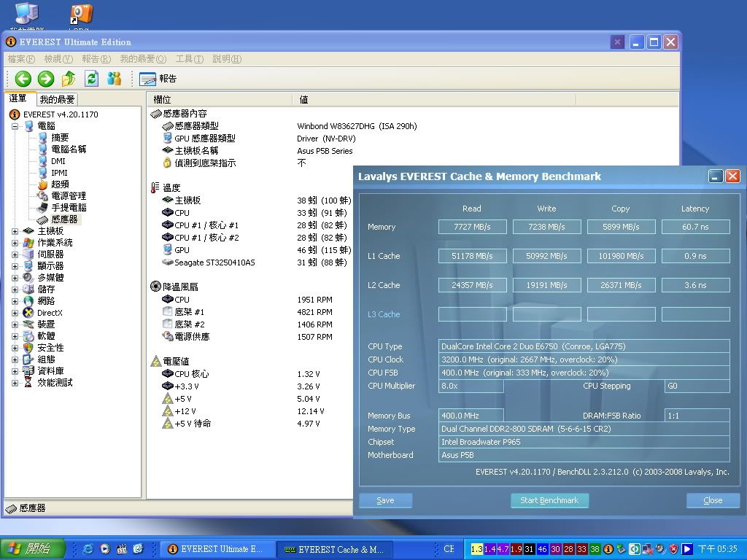The width and height of the screenshot is (747, 560).
Task: Click the Save button in benchmark window
Action: coord(385,500)
